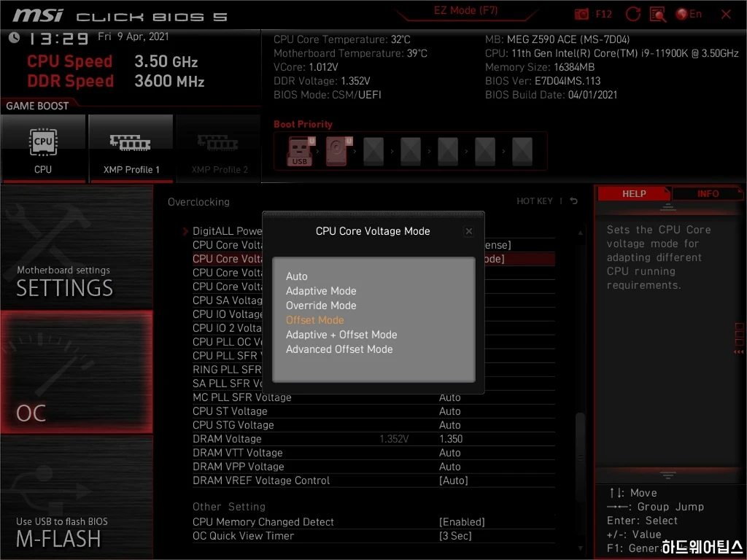This screenshot has height=560, width=747.
Task: Choose Adaptive + Offset Mode option
Action: (x=341, y=335)
